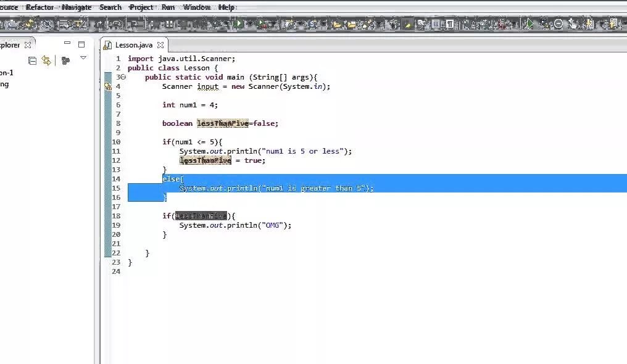Click the hand pointer toolbar icon

(573, 24)
